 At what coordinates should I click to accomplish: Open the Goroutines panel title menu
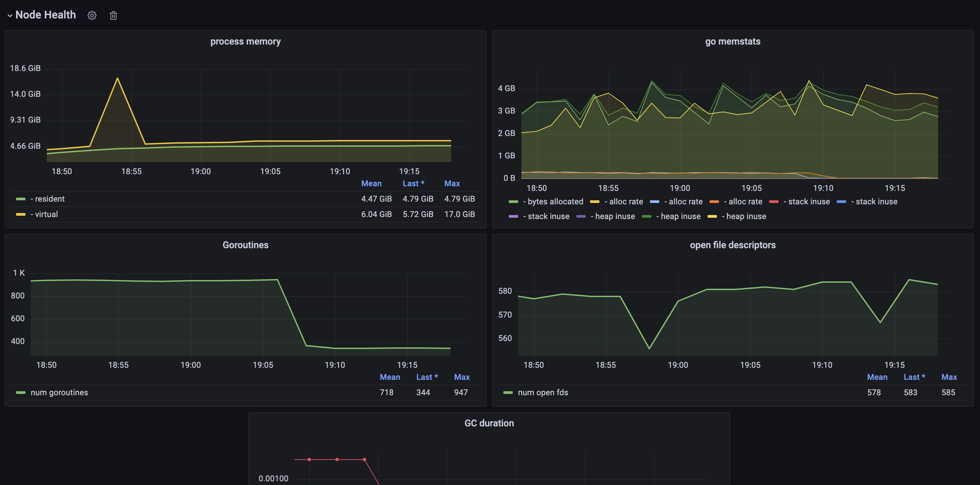245,245
